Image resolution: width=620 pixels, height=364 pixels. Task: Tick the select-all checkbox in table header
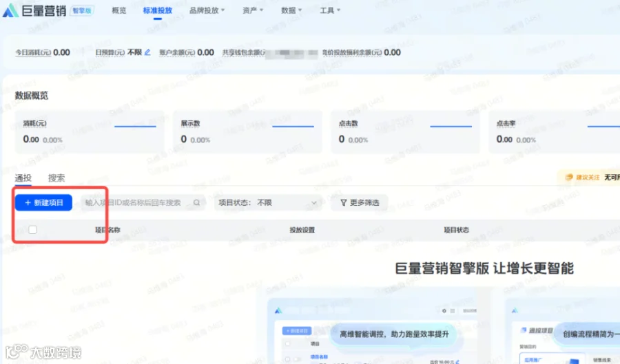pos(32,229)
